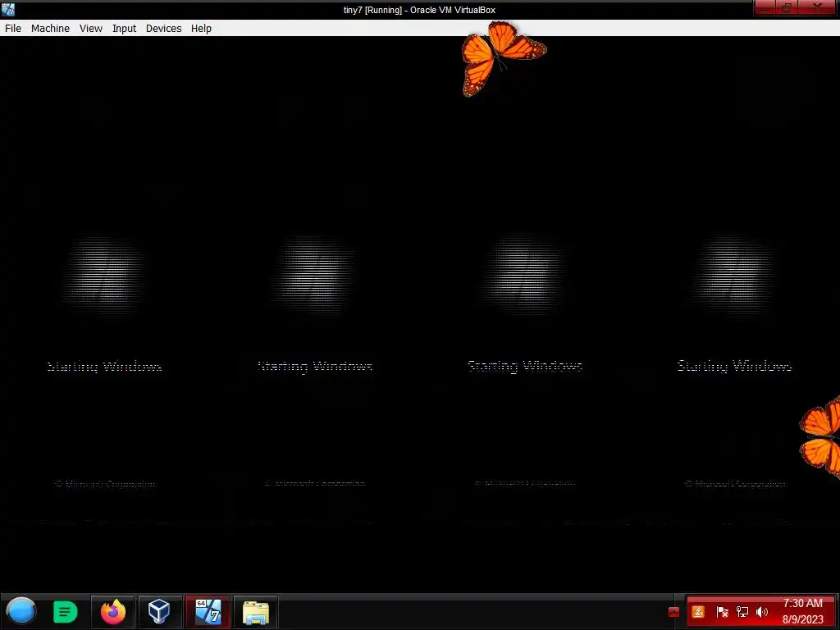Viewport: 840px width, 630px height.
Task: Restore down the tiny7 VirtualBox window
Action: click(x=787, y=8)
